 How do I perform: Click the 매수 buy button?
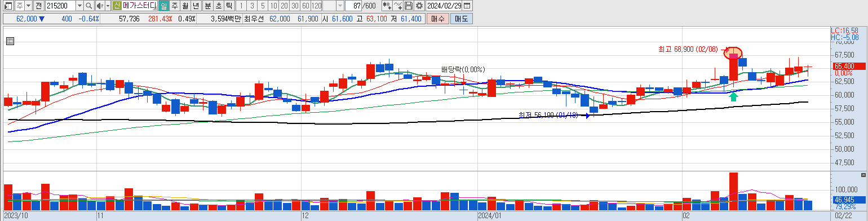(438, 19)
